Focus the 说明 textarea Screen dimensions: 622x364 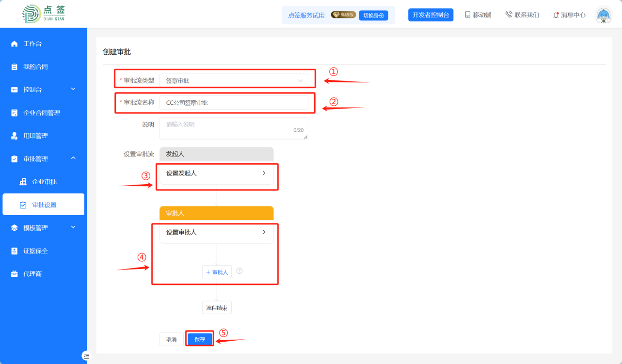point(234,128)
